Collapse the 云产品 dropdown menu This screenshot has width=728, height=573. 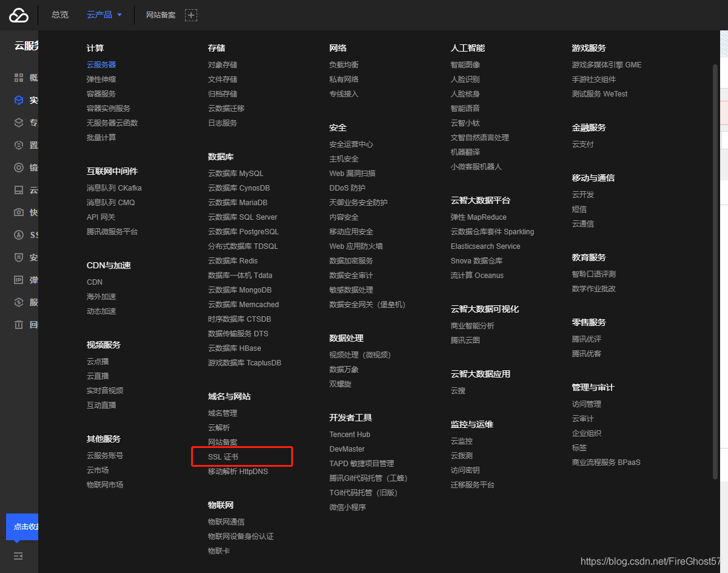pyautogui.click(x=104, y=15)
